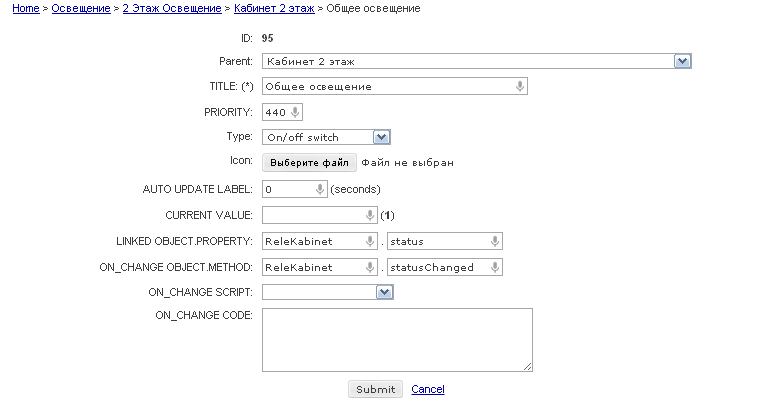Open Освещение breadcrumb link
The height and width of the screenshot is (415, 782).
[81, 8]
